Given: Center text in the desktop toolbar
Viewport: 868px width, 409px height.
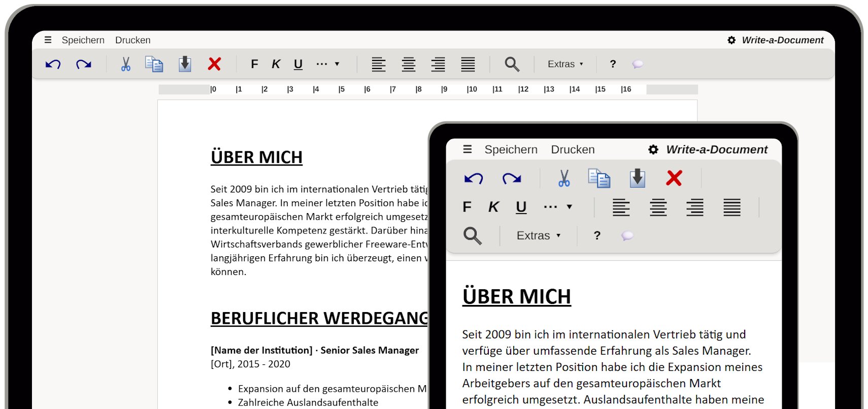Looking at the screenshot, I should coord(409,64).
